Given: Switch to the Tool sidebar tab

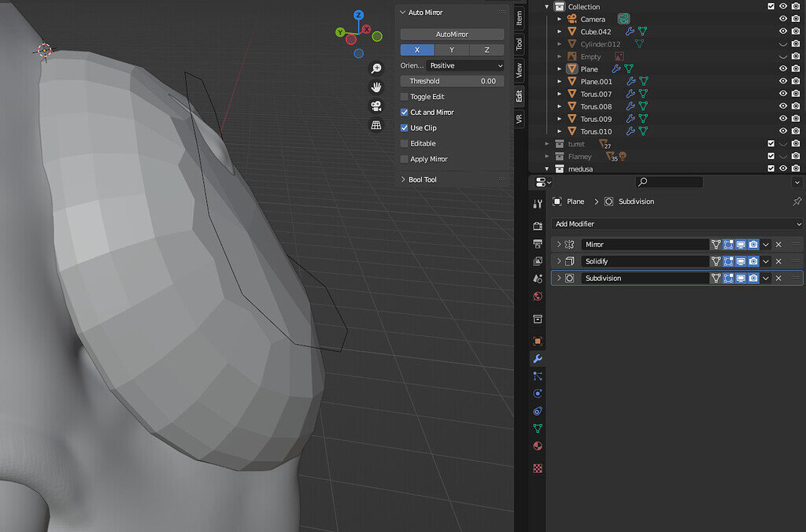Looking at the screenshot, I should click(519, 45).
